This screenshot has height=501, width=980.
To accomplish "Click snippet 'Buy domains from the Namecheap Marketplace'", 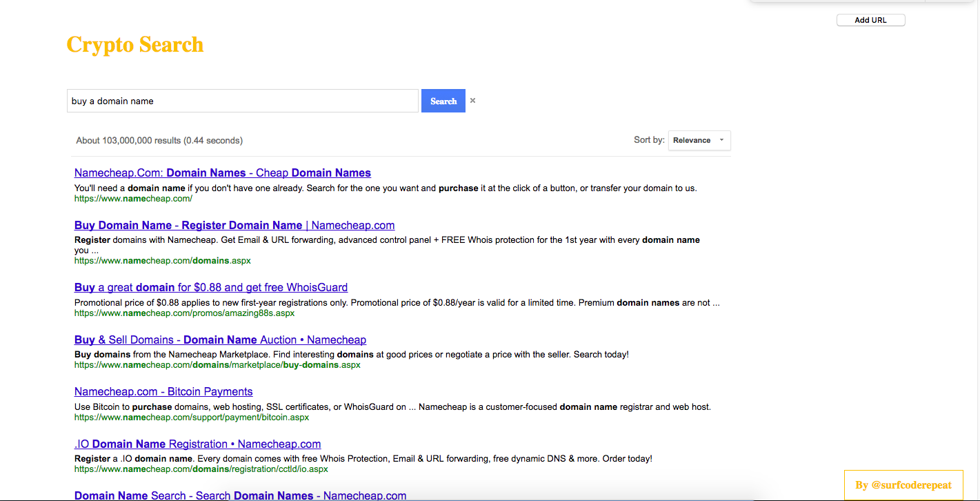I will coord(352,355).
